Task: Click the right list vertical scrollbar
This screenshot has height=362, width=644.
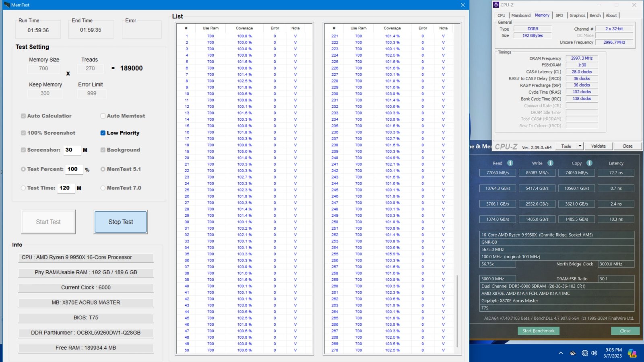Action: click(457, 311)
